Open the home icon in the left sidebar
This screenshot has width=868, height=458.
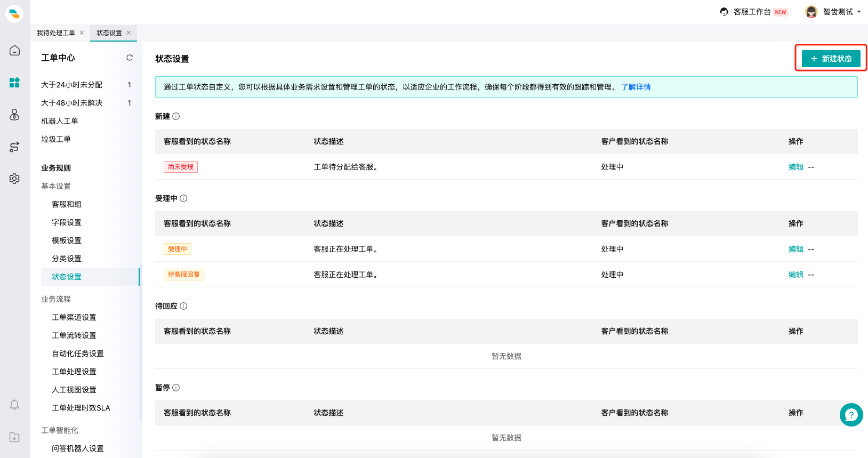click(14, 51)
